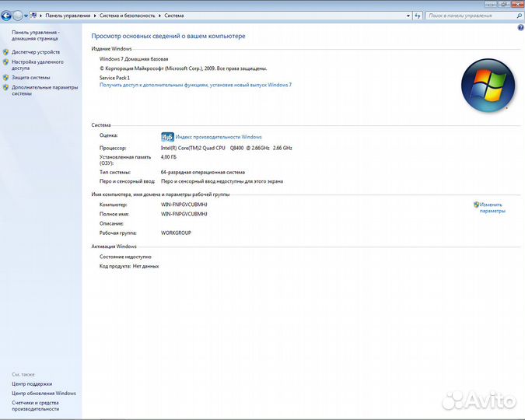Click the window close button

(x=517, y=4)
